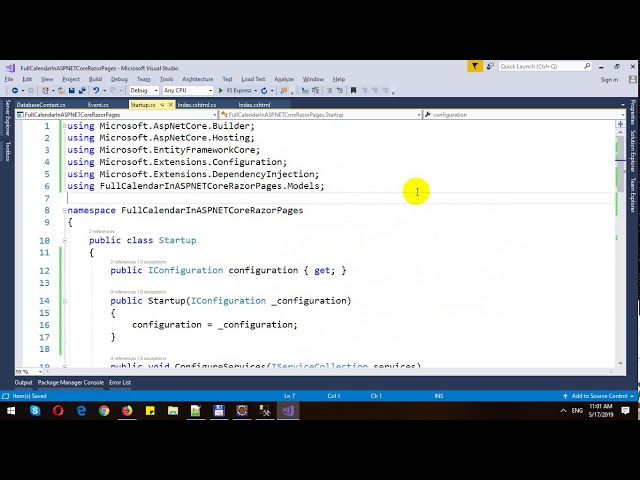
Task: Open the Solution Explorer side tab
Action: 633,151
